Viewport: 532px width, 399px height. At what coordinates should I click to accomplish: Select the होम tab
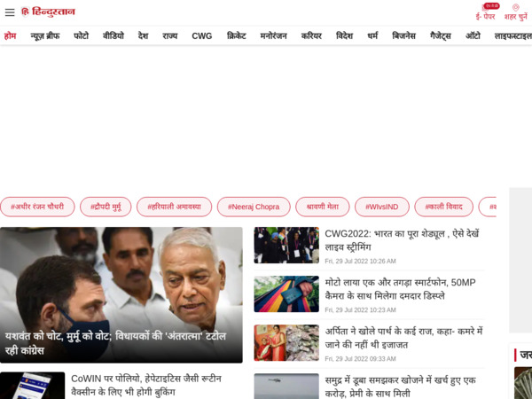point(10,36)
